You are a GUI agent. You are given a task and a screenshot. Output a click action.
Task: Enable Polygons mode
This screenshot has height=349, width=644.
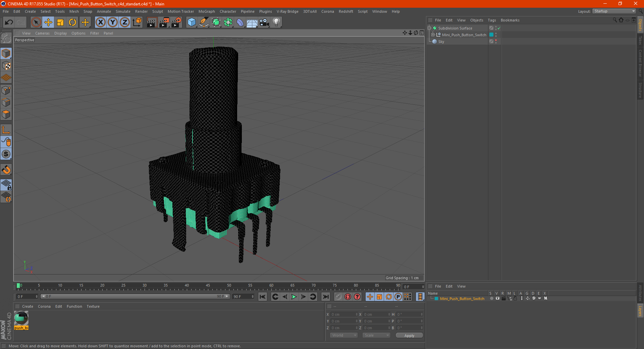coord(6,114)
